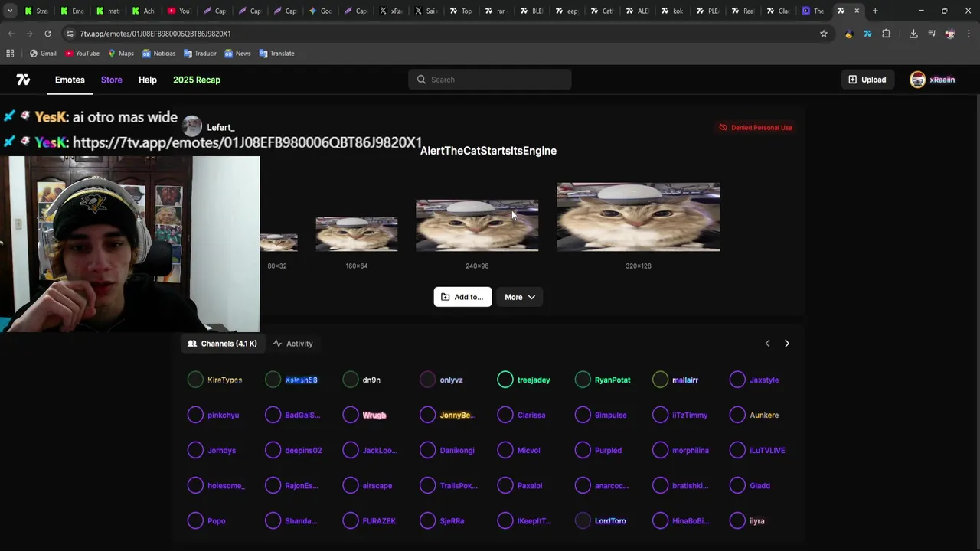Screen dimensions: 980x551
Task: Switch to Activity tab
Action: click(x=292, y=344)
